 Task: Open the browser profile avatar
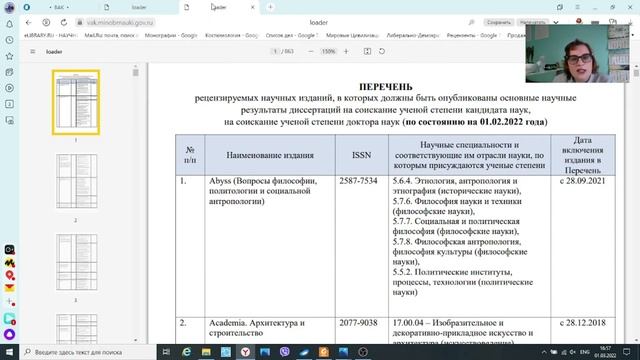[x=9, y=7]
